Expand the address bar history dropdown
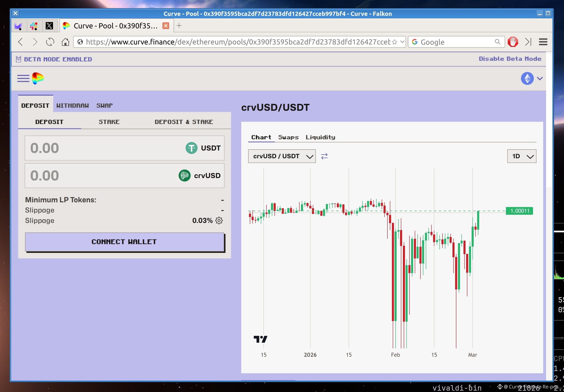 (x=402, y=42)
